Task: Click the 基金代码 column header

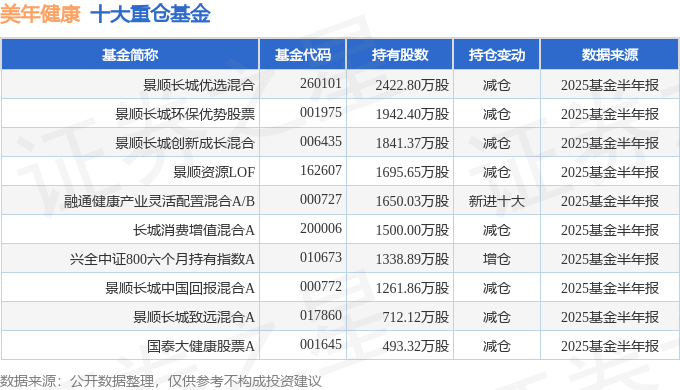Action: pos(303,55)
